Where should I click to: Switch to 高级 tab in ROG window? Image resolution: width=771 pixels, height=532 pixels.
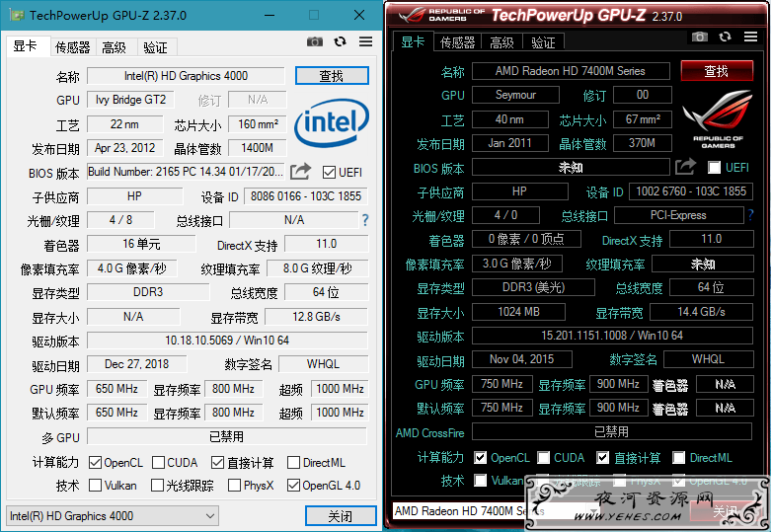[x=501, y=42]
